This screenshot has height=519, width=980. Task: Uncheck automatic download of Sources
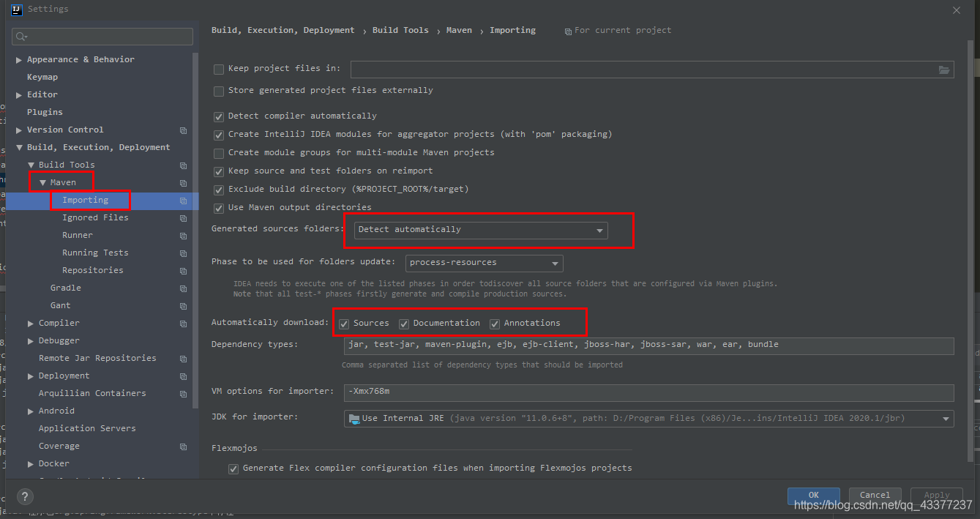(344, 324)
